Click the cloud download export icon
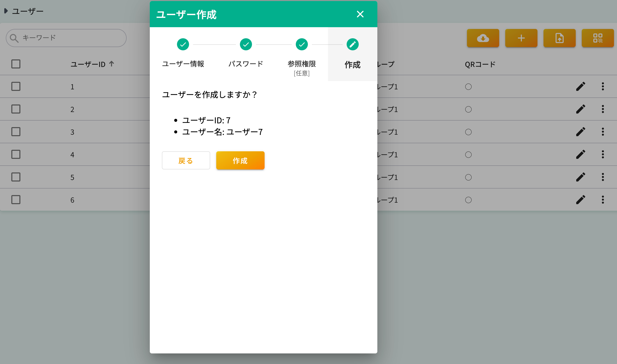 click(483, 38)
